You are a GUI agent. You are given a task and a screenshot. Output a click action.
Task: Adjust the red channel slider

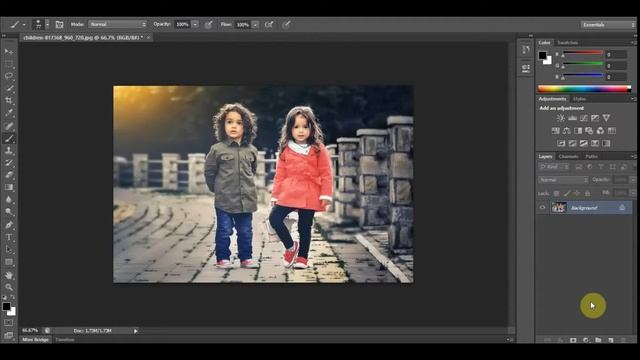point(583,53)
